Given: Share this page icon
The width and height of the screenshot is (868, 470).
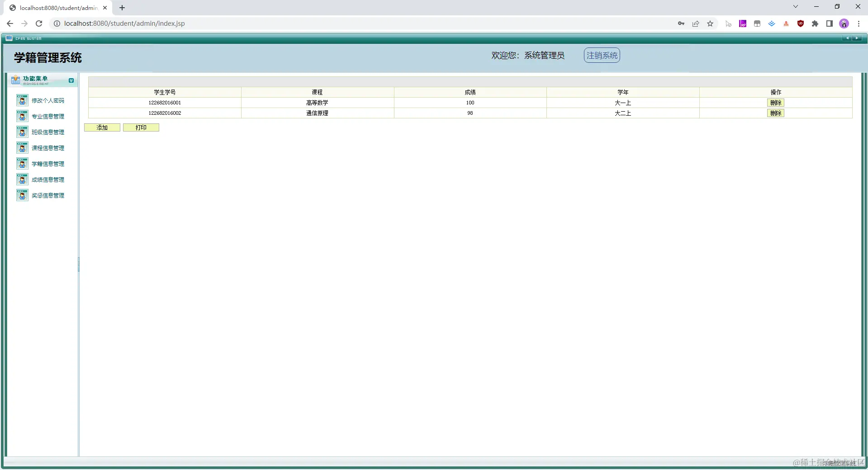Looking at the screenshot, I should coord(696,23).
